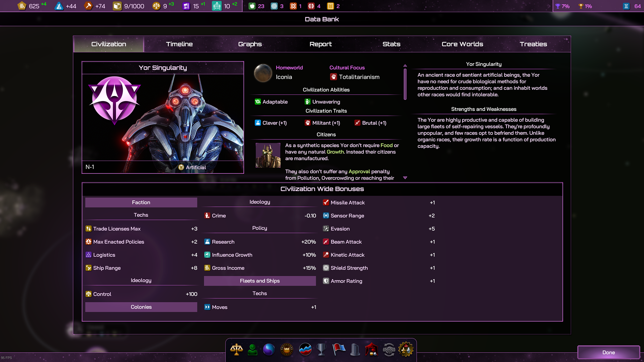
Task: Open the golden scales icon in bottom bar
Action: coord(236,350)
